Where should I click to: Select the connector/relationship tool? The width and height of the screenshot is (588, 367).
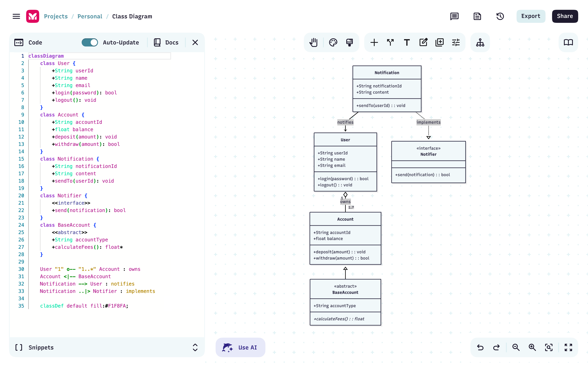(390, 42)
